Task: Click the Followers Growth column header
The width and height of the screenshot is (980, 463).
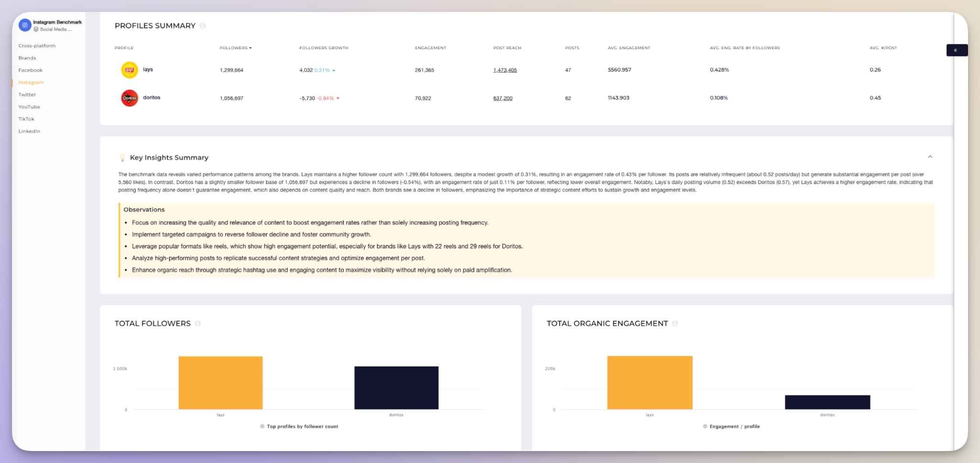Action: pos(324,48)
